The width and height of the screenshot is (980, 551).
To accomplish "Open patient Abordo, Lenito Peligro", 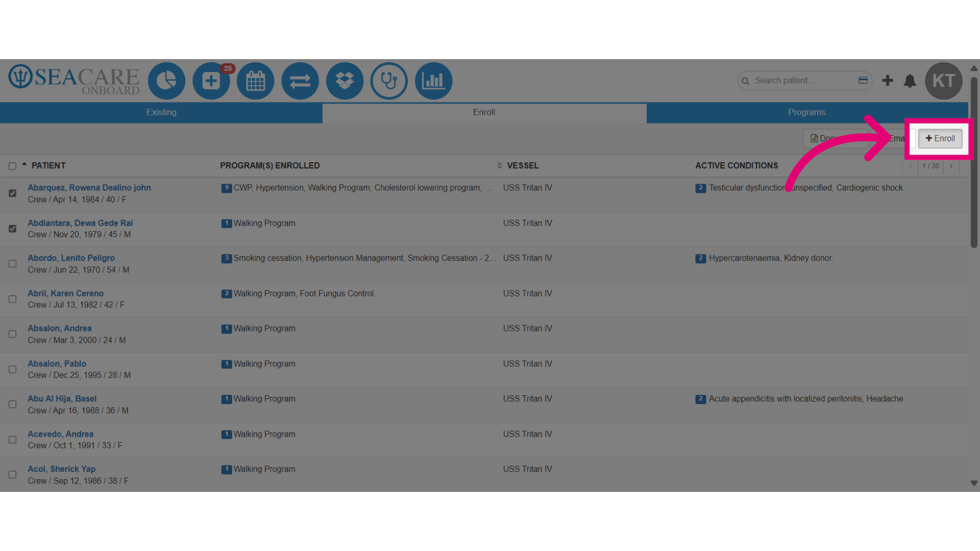I will (x=71, y=258).
